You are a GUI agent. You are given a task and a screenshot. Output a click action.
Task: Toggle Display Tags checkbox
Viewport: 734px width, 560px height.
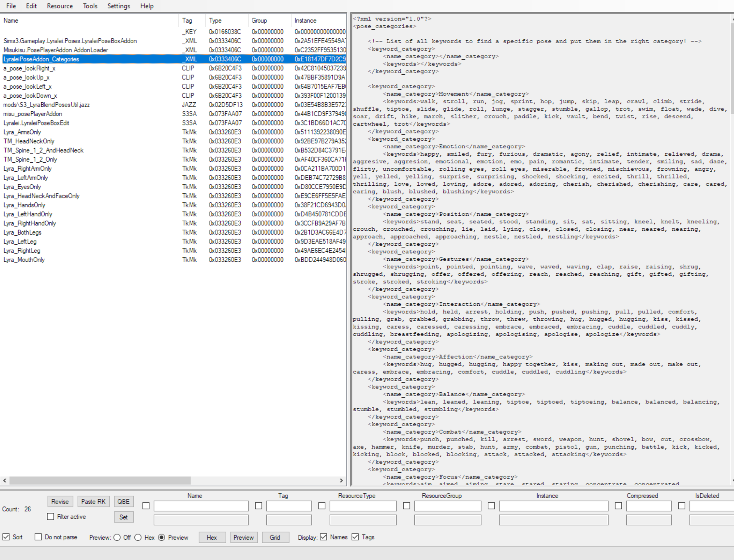(x=355, y=537)
